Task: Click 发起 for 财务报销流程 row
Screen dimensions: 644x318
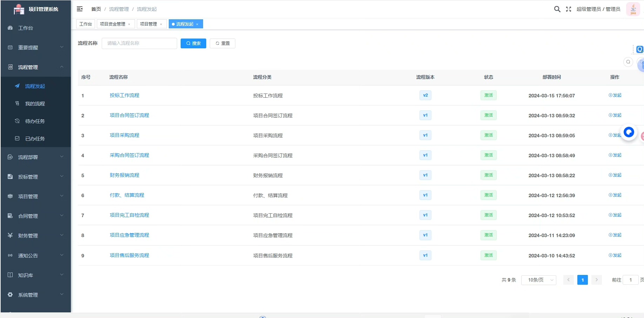Action: pos(615,175)
